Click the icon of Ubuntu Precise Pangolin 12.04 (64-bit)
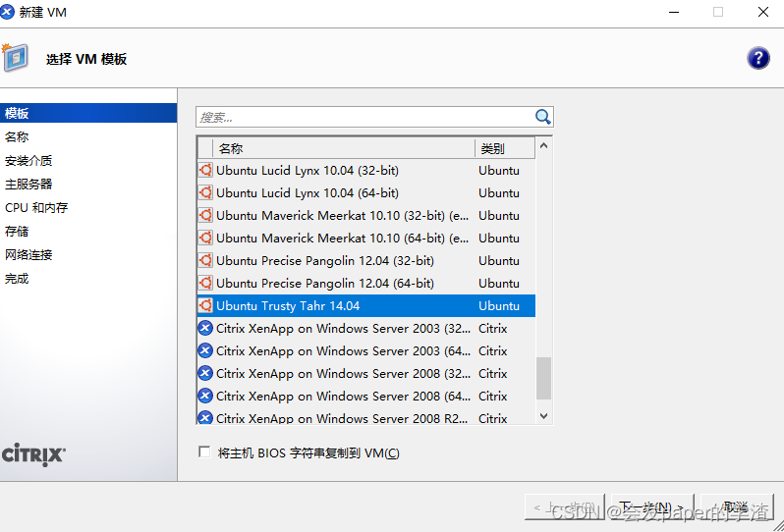Image resolution: width=784 pixels, height=532 pixels. (205, 283)
